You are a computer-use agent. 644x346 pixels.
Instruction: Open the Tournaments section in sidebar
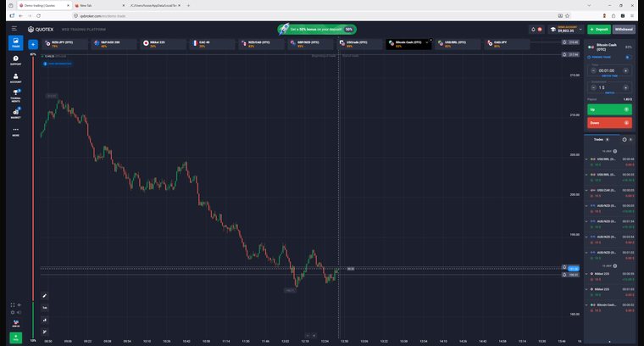pyautogui.click(x=15, y=96)
